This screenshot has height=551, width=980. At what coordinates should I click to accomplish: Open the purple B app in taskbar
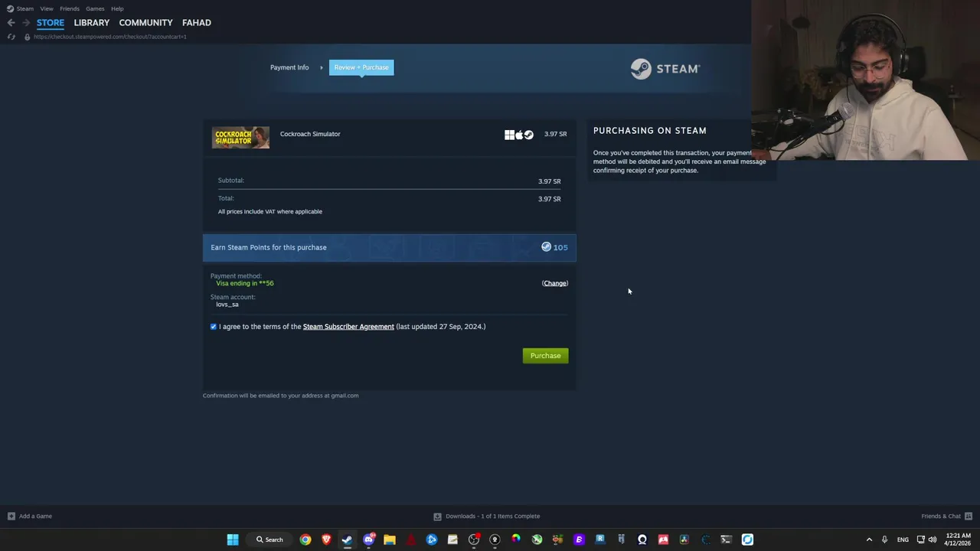point(579,540)
